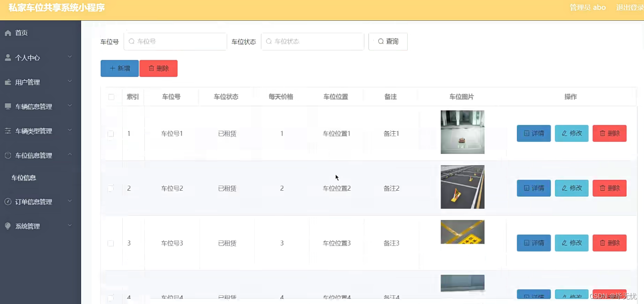The height and width of the screenshot is (304, 644).
Task: Expand the 订单信息管理 menu arrow
Action: pos(70,201)
